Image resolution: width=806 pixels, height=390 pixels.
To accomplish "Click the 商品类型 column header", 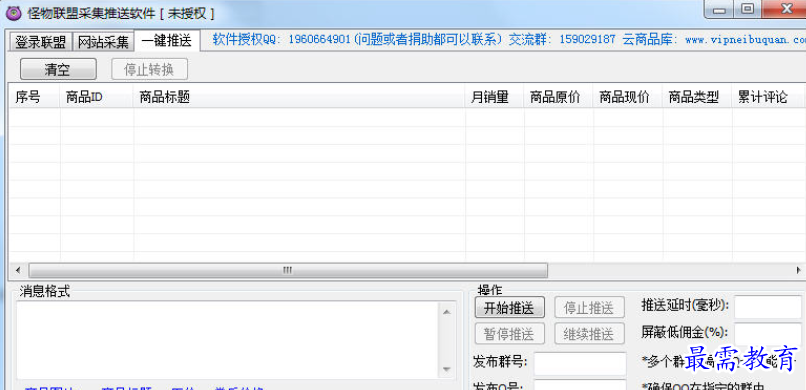I will 698,97.
